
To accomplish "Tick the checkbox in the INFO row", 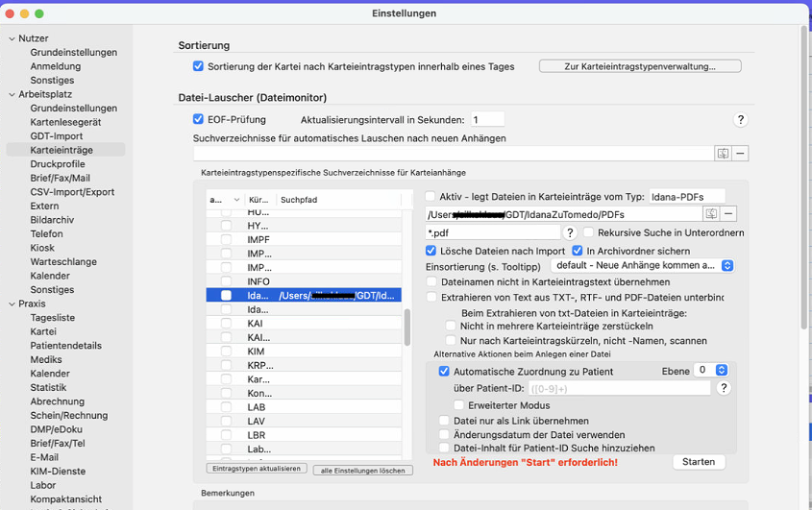I will (227, 281).
